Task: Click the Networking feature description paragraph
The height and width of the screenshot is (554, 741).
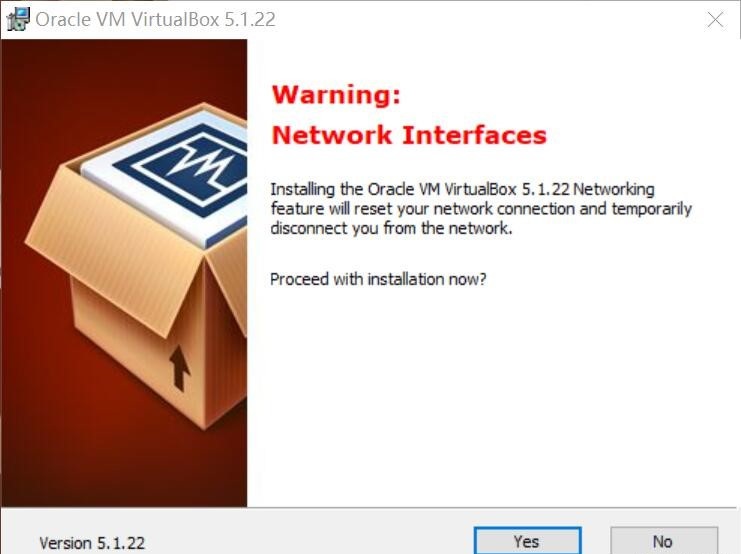Action: pos(481,208)
